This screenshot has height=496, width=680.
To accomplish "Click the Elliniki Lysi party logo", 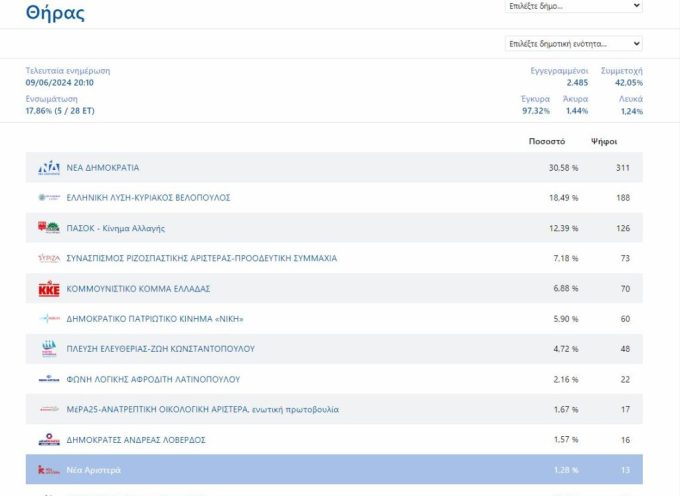I will (49, 197).
